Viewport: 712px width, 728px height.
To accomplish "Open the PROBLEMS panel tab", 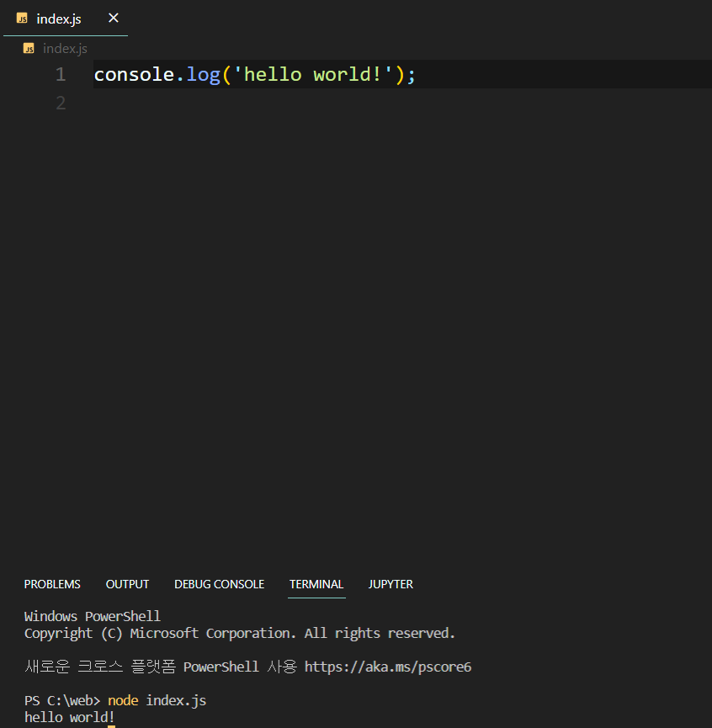I will (52, 584).
